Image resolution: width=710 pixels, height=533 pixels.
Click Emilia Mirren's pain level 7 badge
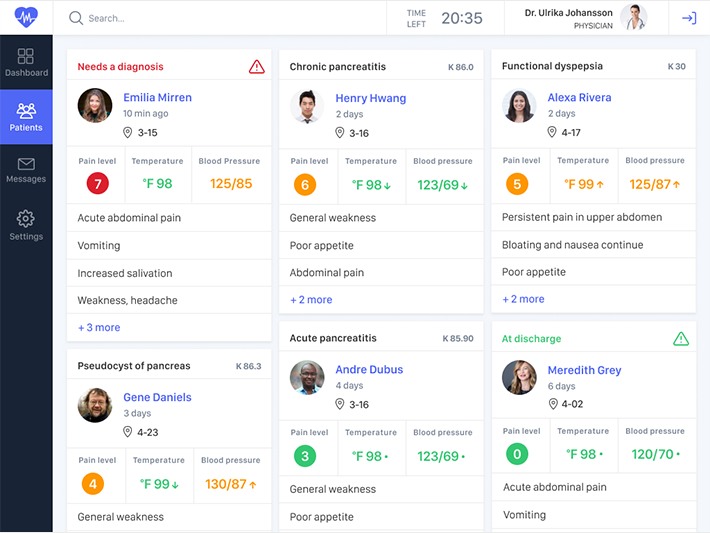pos(98,183)
